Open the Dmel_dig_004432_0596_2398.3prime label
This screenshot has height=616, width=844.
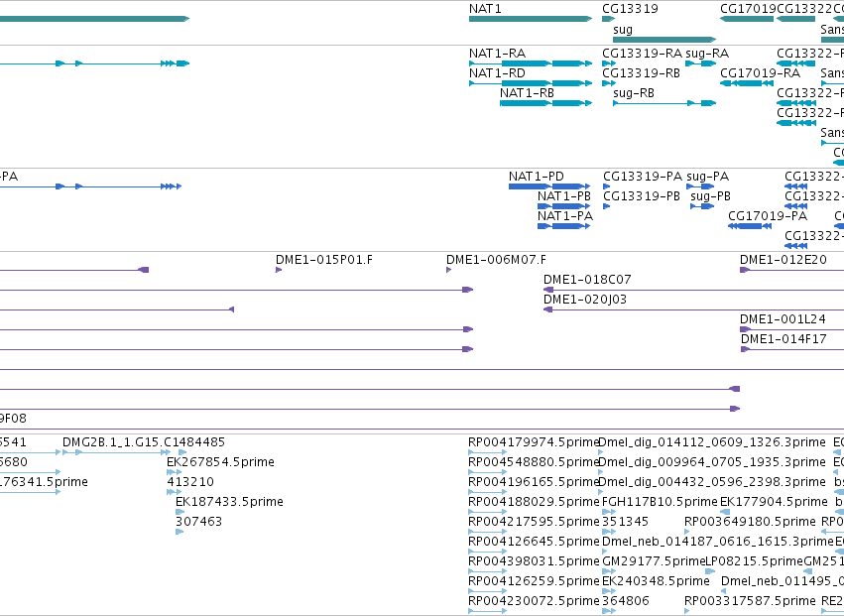point(712,482)
